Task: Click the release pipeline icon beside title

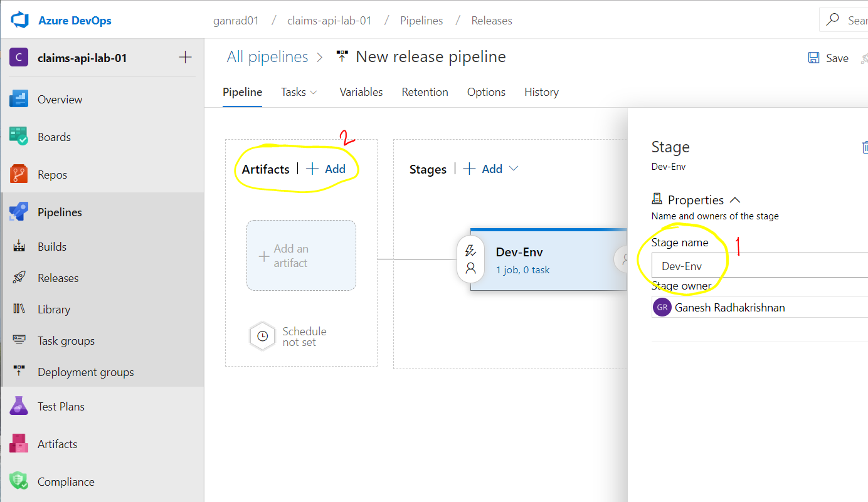Action: (x=342, y=57)
